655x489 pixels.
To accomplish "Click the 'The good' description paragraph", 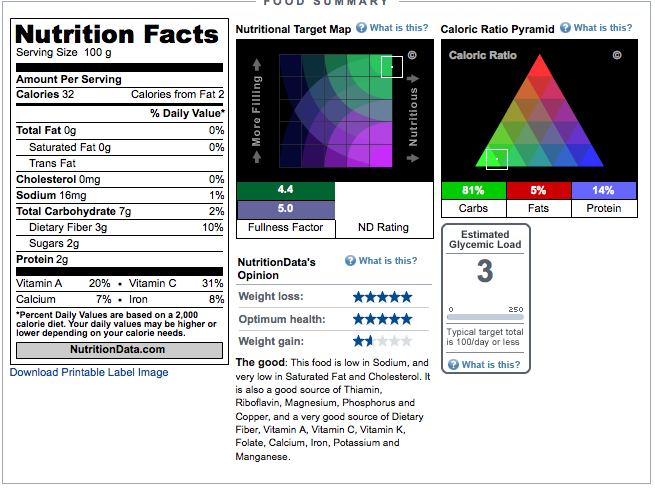I will point(333,410).
